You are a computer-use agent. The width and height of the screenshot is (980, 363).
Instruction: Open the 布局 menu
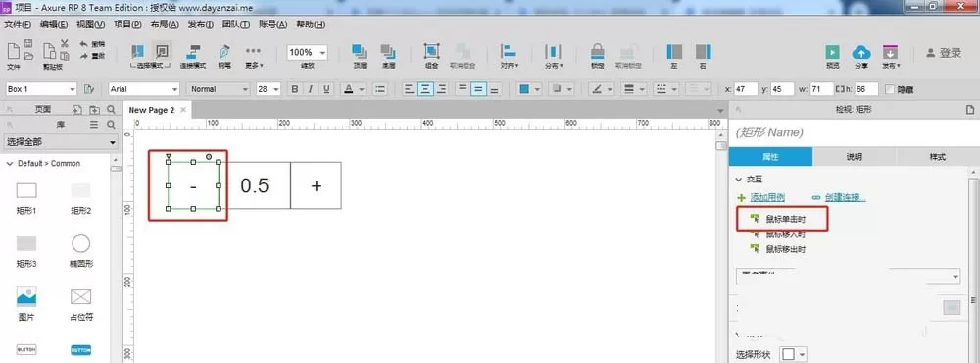point(165,25)
